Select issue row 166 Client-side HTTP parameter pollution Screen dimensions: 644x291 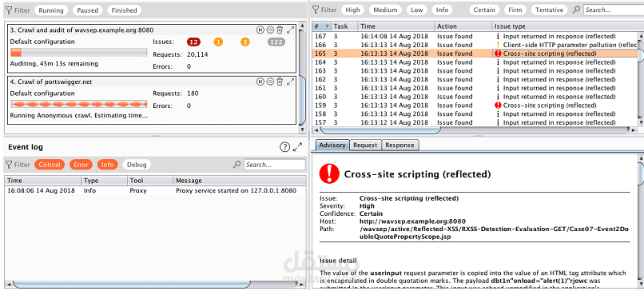[475, 45]
